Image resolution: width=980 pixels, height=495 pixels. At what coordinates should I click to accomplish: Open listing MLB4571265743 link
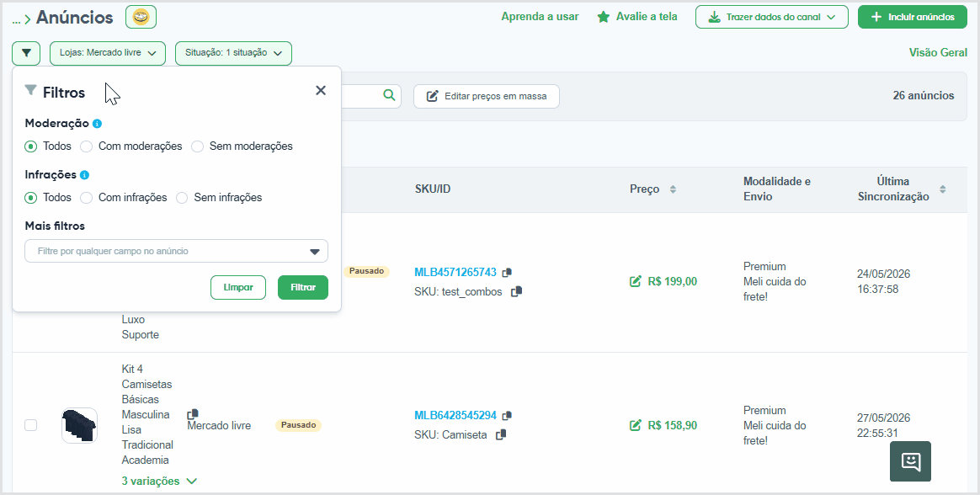455,273
